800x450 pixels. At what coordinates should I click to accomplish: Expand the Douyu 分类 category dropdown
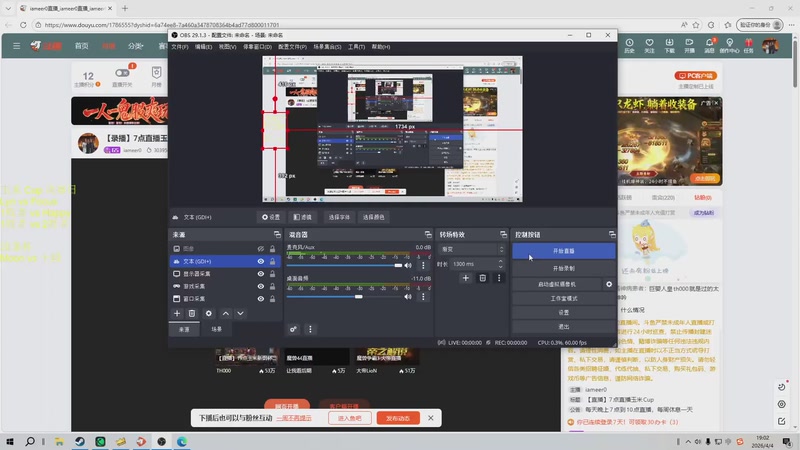135,46
